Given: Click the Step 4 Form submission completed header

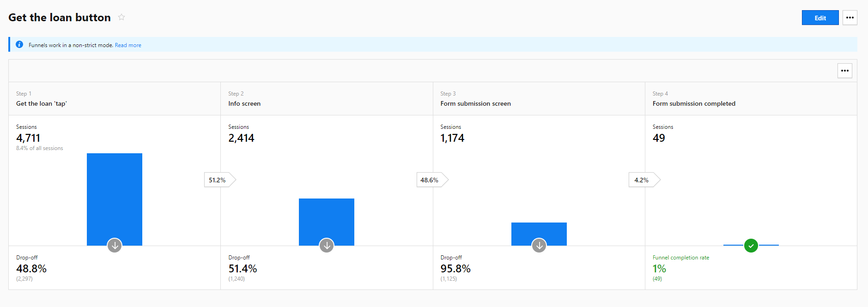Looking at the screenshot, I should (693, 103).
